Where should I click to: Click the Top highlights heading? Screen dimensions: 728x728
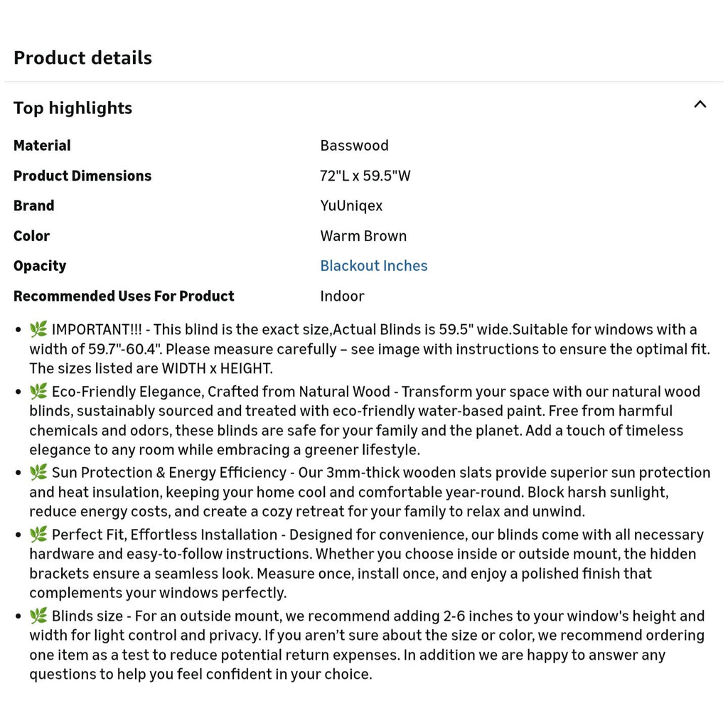tap(73, 108)
